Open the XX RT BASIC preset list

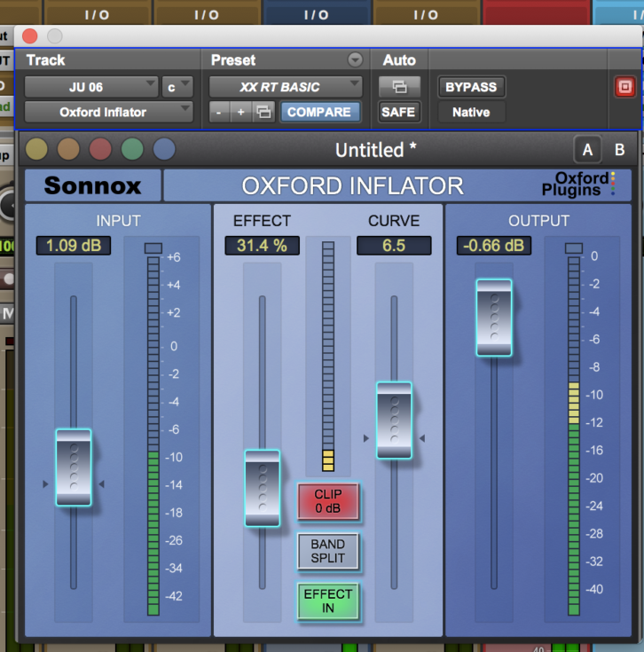pyautogui.click(x=286, y=87)
